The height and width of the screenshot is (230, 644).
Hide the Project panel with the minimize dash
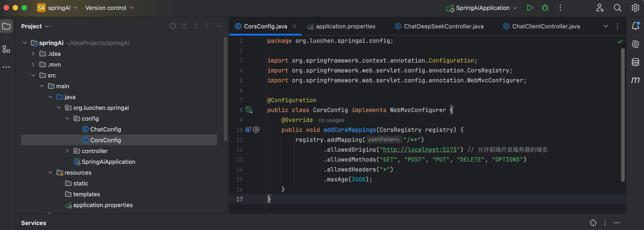tap(219, 26)
